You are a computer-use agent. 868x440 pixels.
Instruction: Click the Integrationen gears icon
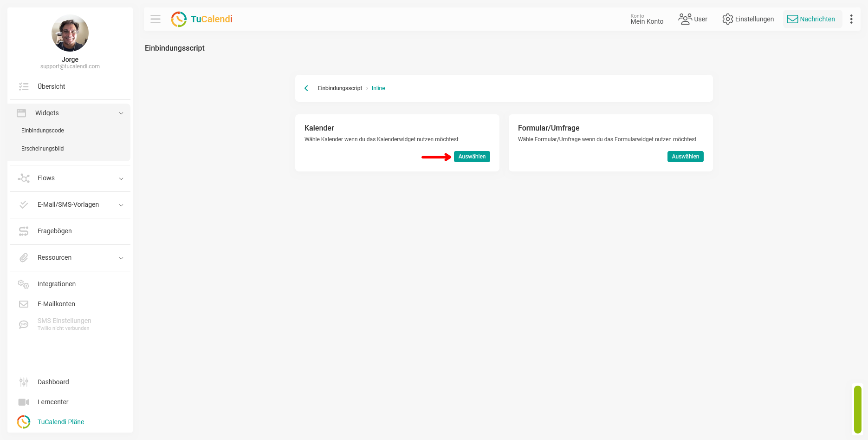[24, 284]
